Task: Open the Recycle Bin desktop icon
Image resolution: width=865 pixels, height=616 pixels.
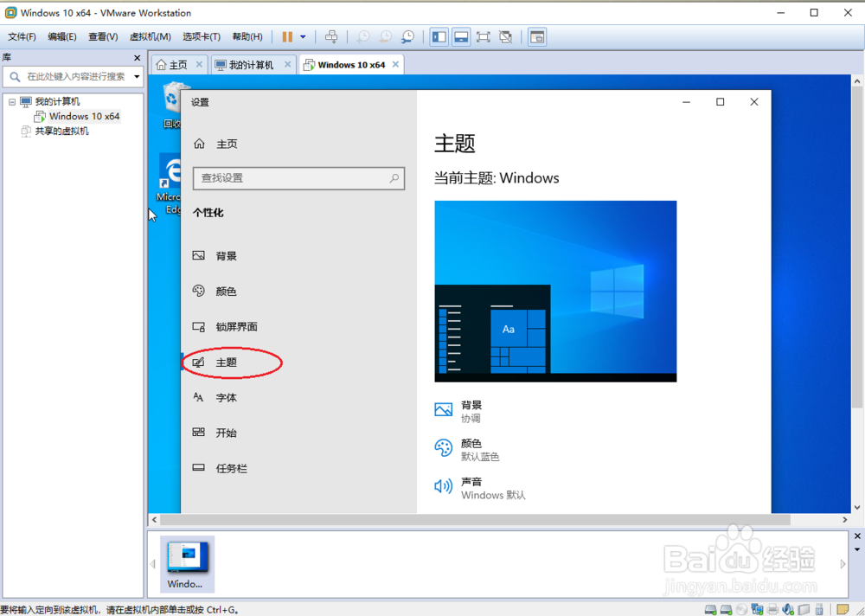Action: pos(172,105)
